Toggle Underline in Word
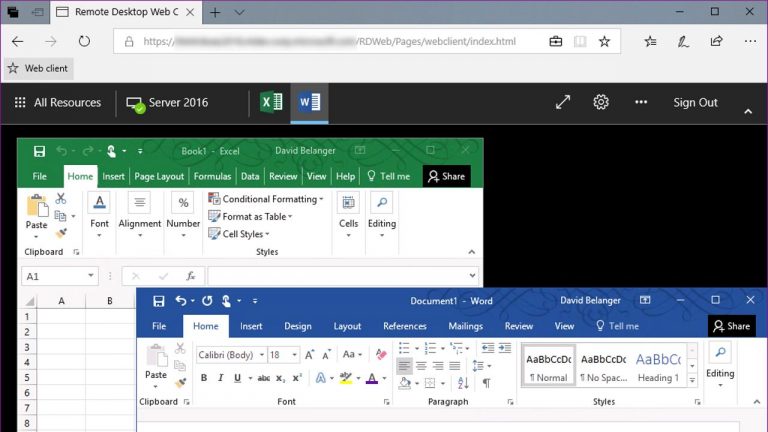The image size is (768, 432). pyautogui.click(x=238, y=378)
